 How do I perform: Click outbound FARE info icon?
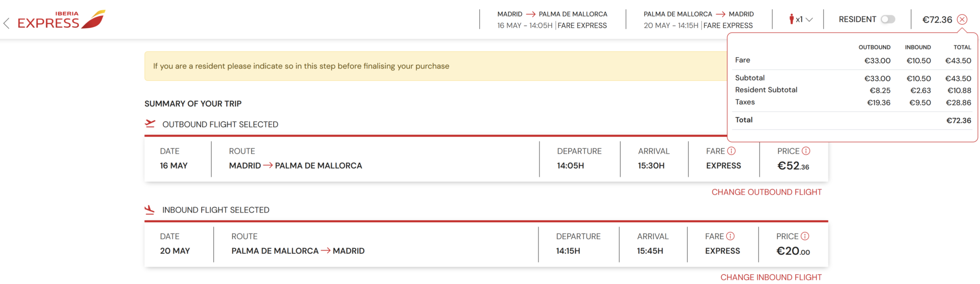(x=731, y=151)
